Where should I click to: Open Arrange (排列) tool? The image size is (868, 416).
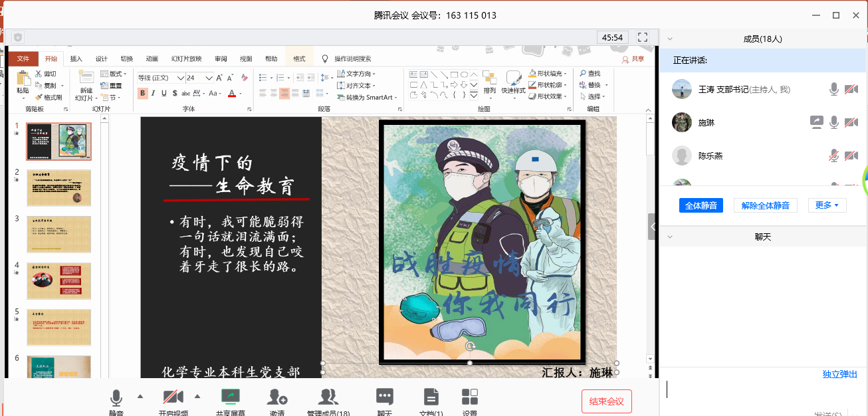(490, 82)
